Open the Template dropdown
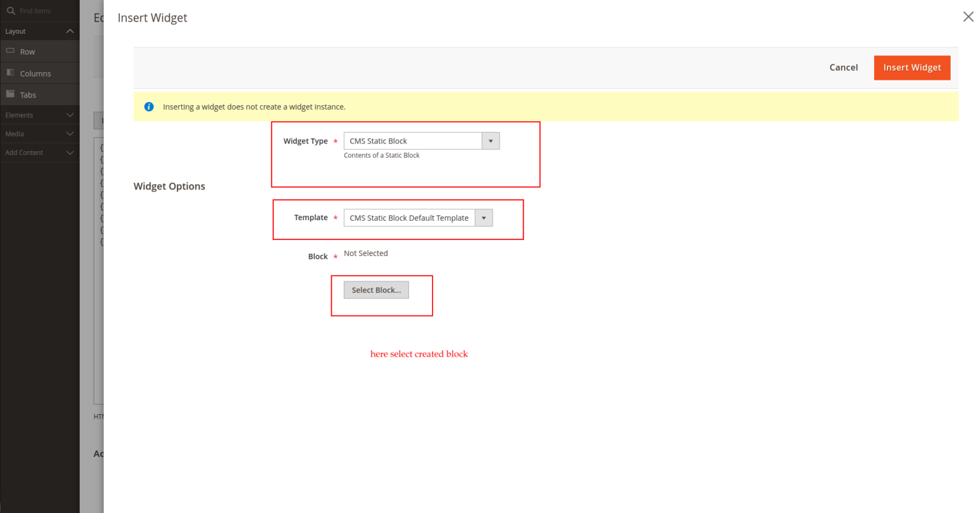The image size is (980, 513). (x=418, y=218)
